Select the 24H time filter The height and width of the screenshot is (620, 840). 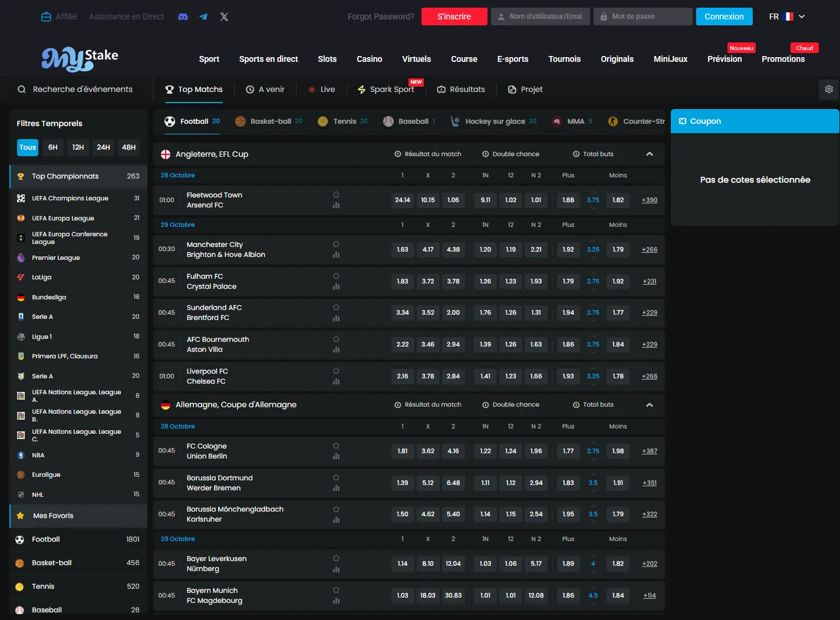click(x=103, y=147)
